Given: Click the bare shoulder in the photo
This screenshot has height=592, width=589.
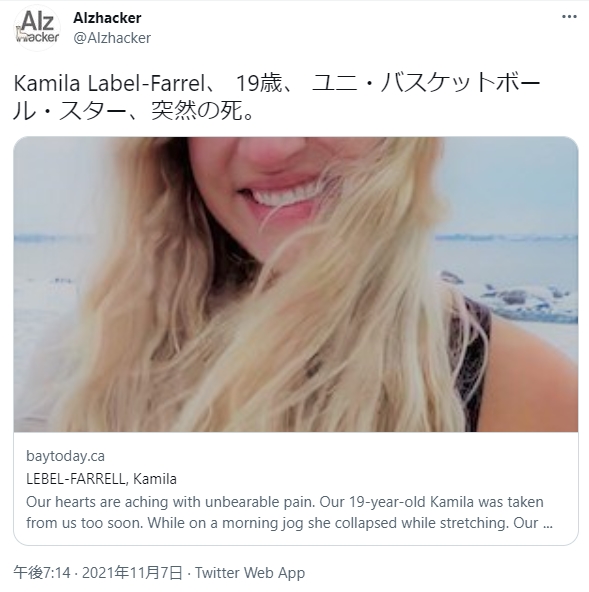Looking at the screenshot, I should pyautogui.click(x=530, y=372).
